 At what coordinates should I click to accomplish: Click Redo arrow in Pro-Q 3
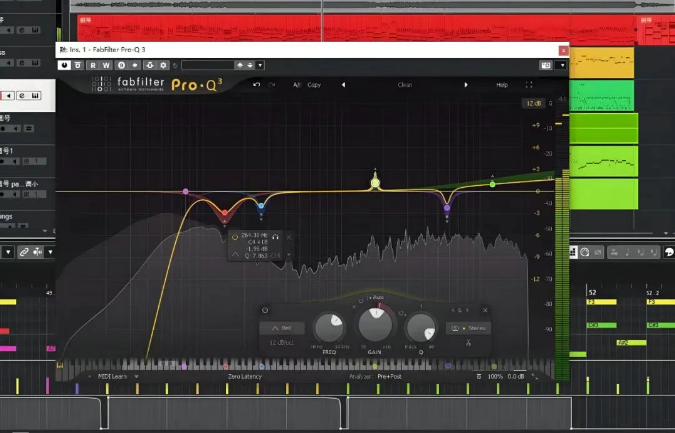(272, 85)
